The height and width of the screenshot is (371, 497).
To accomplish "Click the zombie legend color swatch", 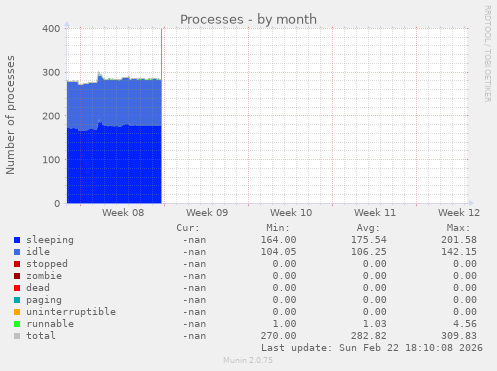I will pos(17,276).
